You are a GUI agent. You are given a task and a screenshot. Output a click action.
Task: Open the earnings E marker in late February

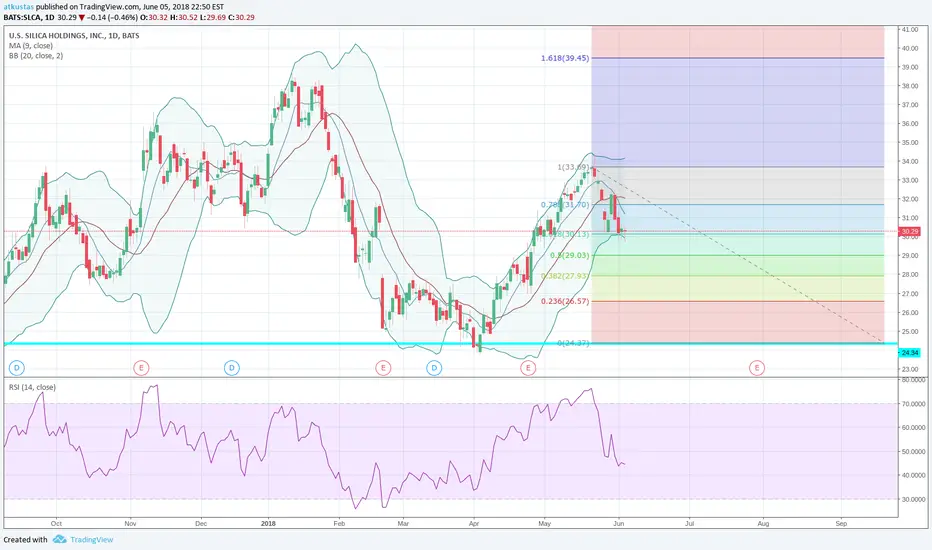point(383,368)
